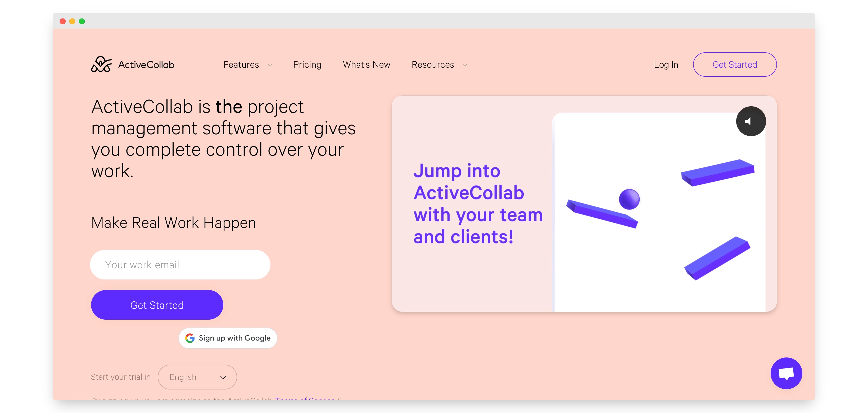The height and width of the screenshot is (413, 868).
Task: Open the live chat bubble
Action: (787, 374)
